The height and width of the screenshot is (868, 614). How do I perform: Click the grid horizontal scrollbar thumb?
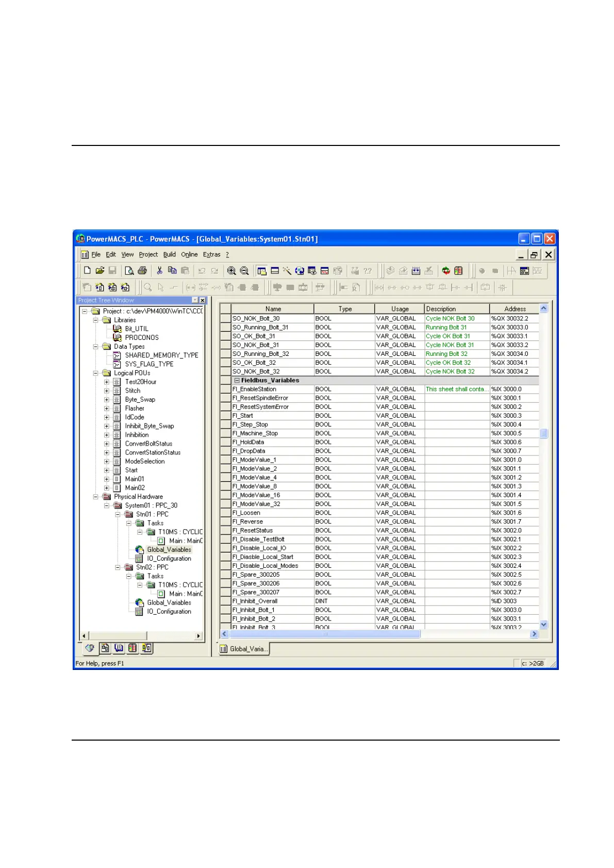click(325, 634)
